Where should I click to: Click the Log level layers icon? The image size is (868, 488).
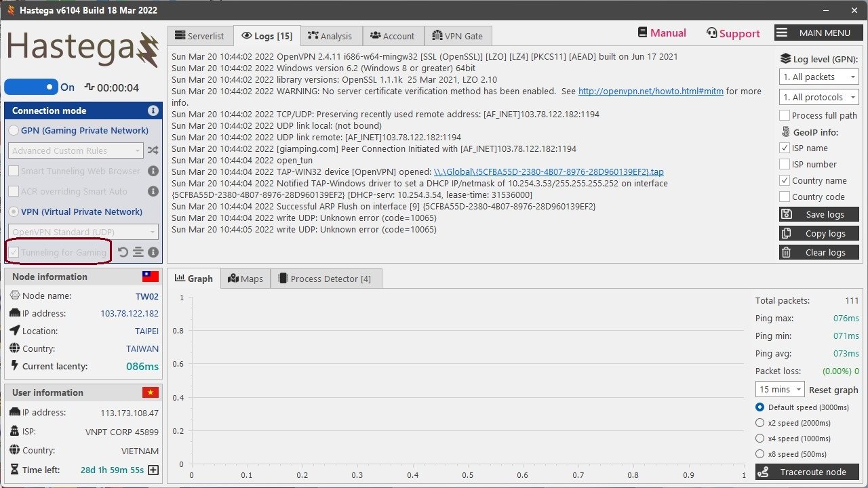(x=785, y=59)
